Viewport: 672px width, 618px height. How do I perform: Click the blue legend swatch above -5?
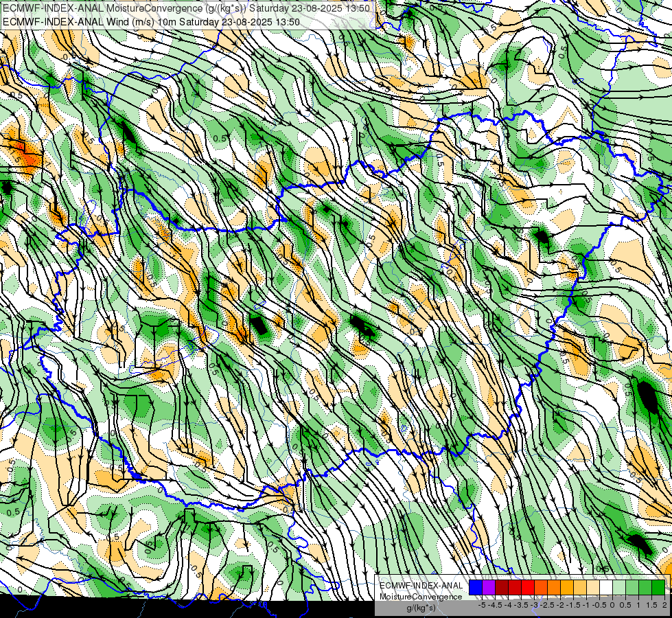(x=476, y=587)
